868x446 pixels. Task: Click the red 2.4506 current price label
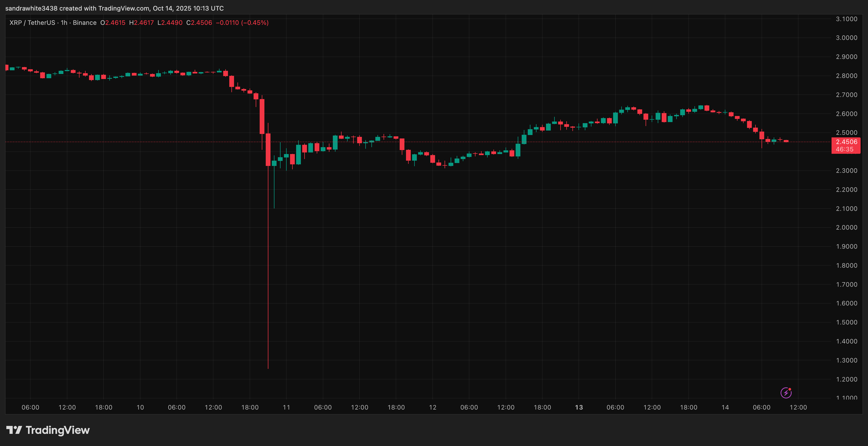[x=846, y=142]
